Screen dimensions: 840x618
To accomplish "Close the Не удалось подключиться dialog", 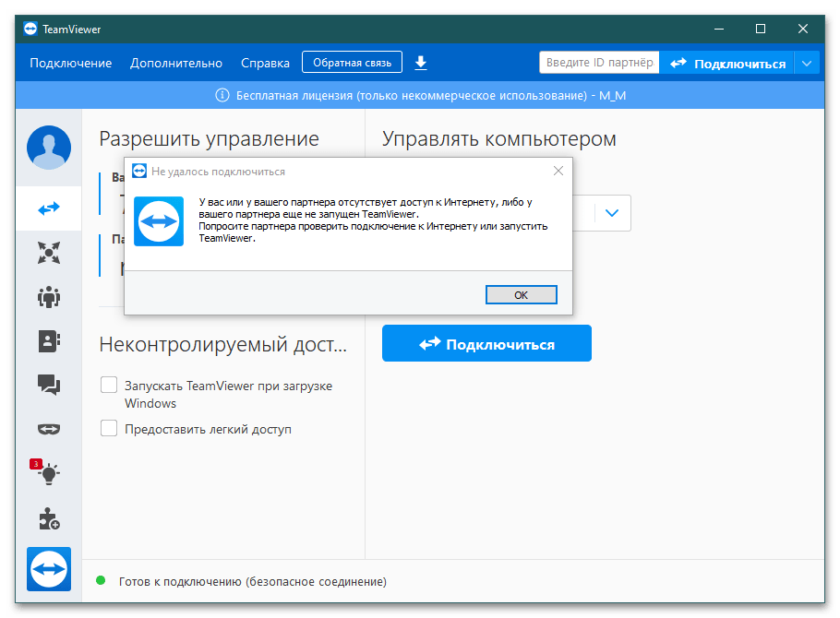I will (558, 171).
